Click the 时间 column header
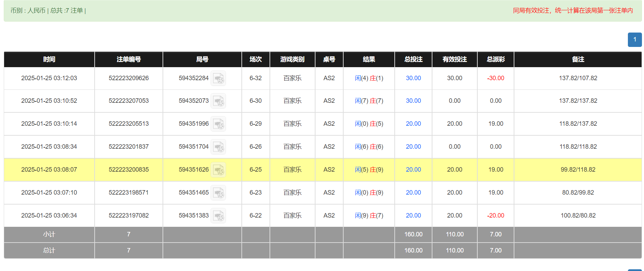 (x=49, y=59)
